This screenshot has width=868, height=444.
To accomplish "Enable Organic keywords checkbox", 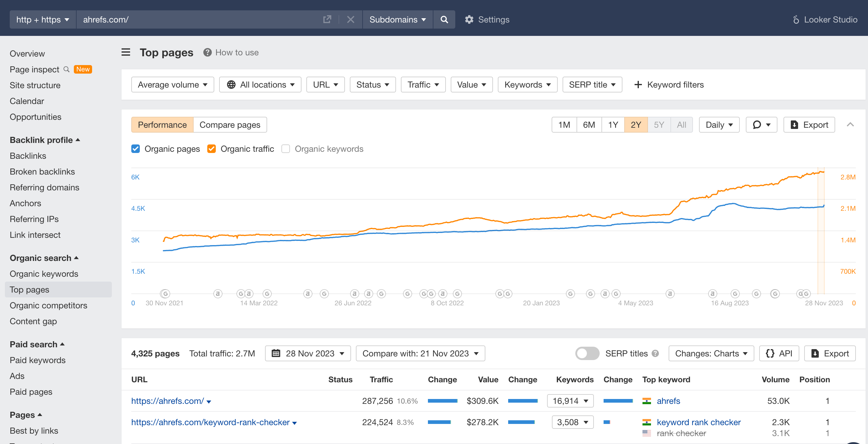I will [x=285, y=149].
